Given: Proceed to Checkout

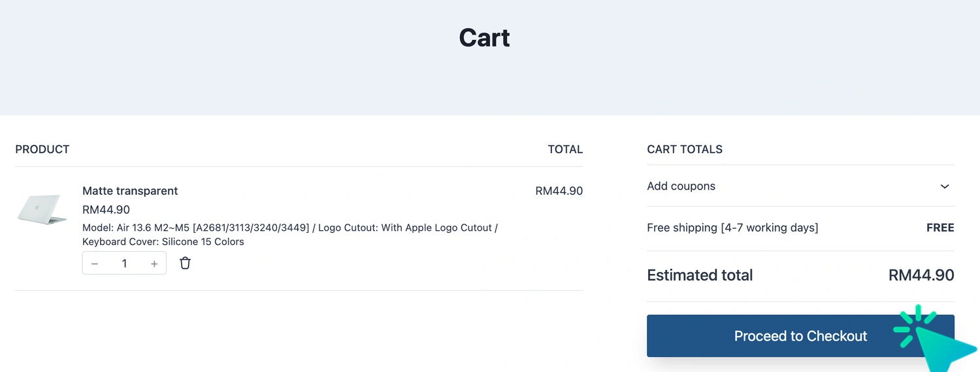Looking at the screenshot, I should point(800,336).
